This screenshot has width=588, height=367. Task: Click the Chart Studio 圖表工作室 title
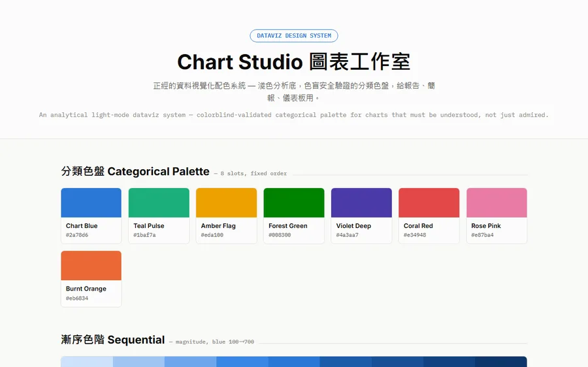click(293, 62)
